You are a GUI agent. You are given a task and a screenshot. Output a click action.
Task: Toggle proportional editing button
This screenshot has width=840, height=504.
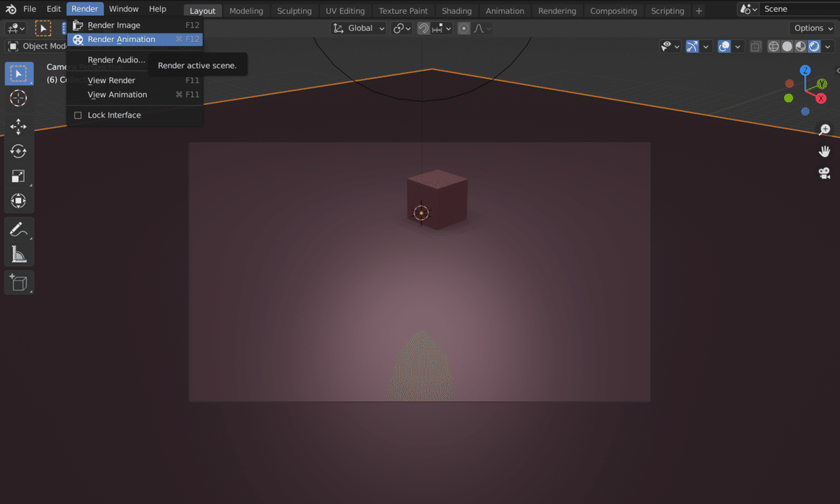464,28
